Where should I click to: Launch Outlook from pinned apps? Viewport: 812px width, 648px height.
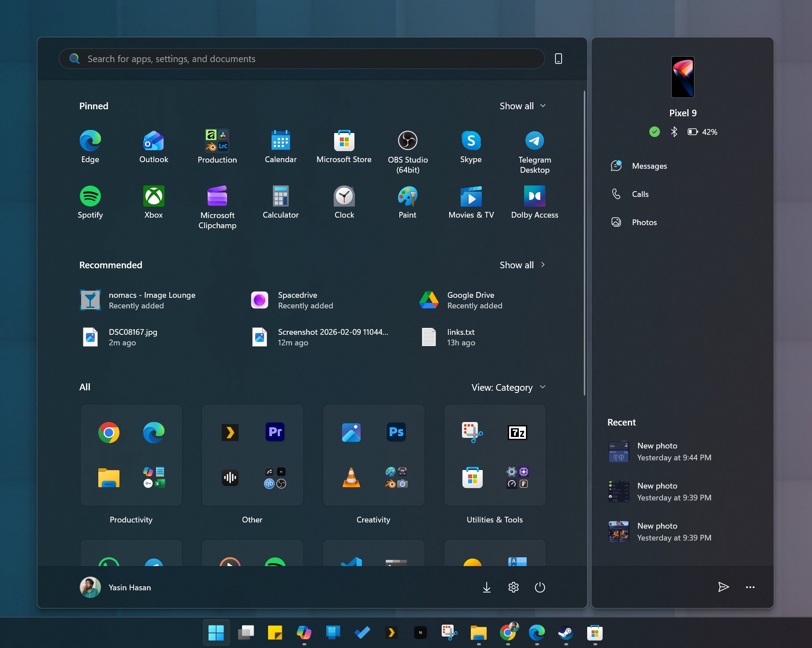(x=153, y=147)
